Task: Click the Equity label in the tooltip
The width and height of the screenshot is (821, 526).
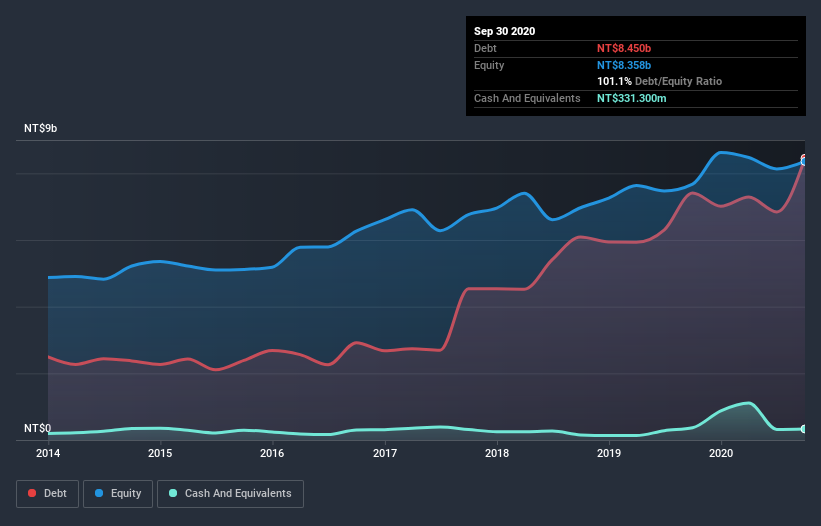Action: (489, 65)
